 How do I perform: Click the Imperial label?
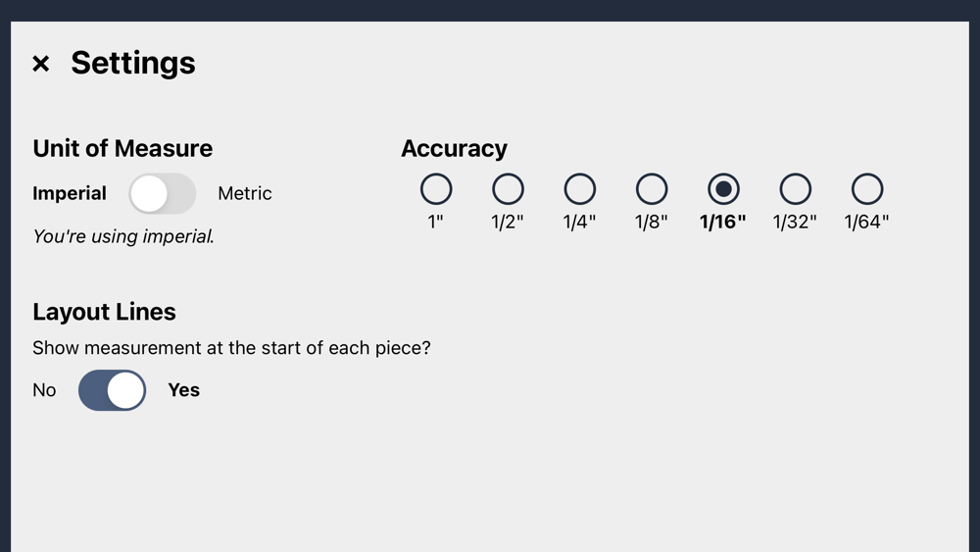point(70,193)
